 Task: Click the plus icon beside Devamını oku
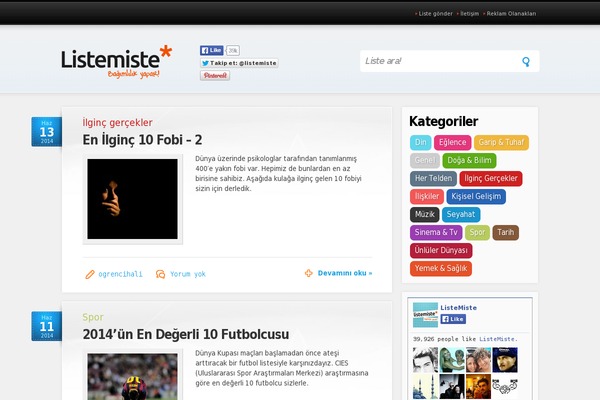(x=308, y=273)
